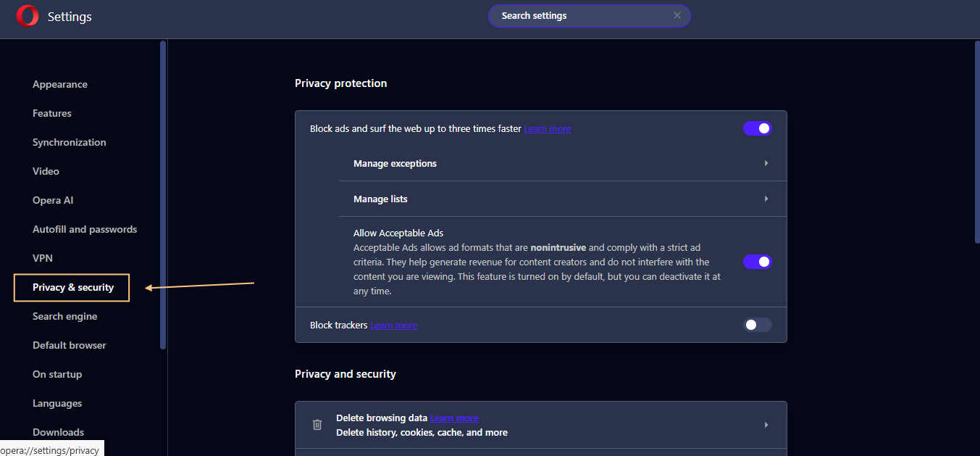Click the trash icon beside Delete browsing data
The height and width of the screenshot is (456, 980).
317,424
